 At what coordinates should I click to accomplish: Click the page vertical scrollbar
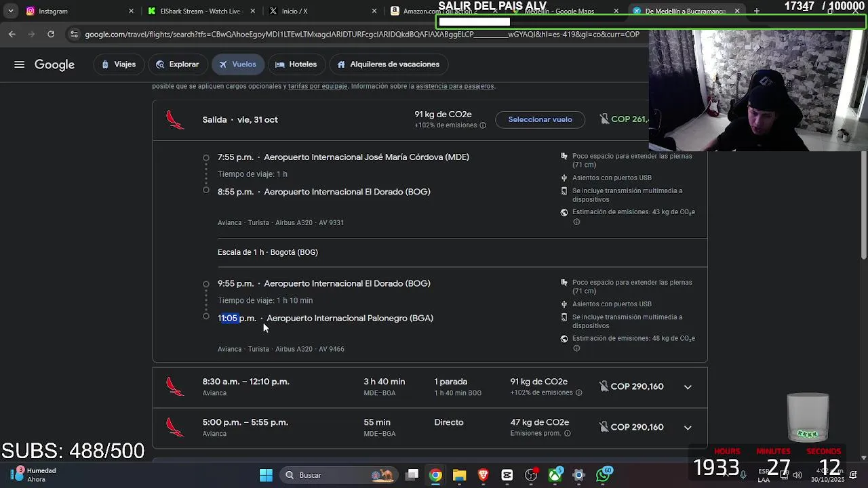(864, 205)
